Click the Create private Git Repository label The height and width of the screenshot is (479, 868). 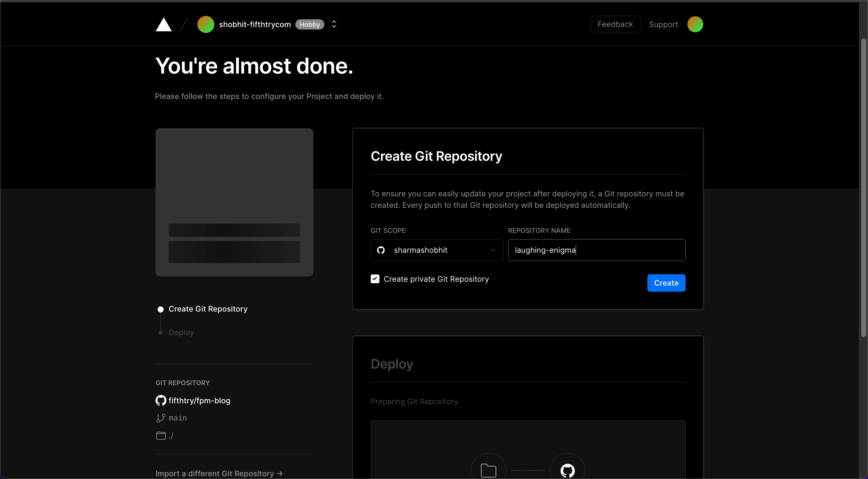pos(436,279)
